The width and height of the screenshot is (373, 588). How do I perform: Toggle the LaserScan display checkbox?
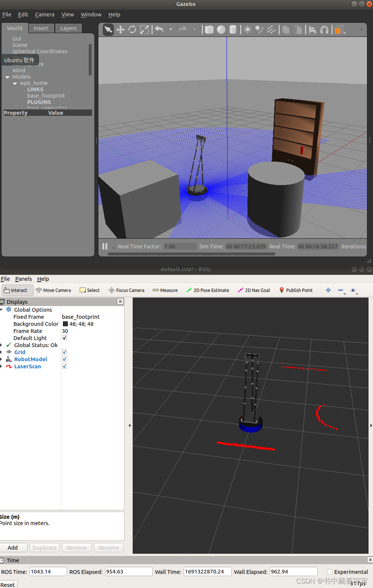point(64,366)
